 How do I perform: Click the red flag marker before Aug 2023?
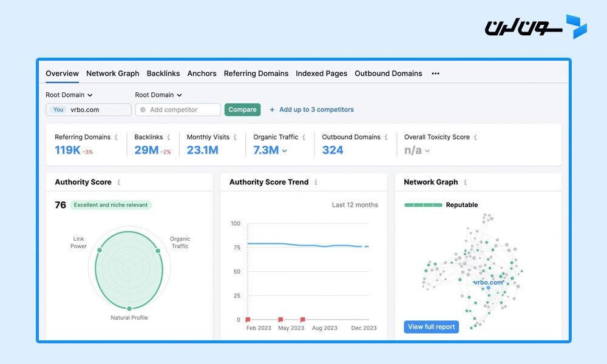(x=303, y=320)
